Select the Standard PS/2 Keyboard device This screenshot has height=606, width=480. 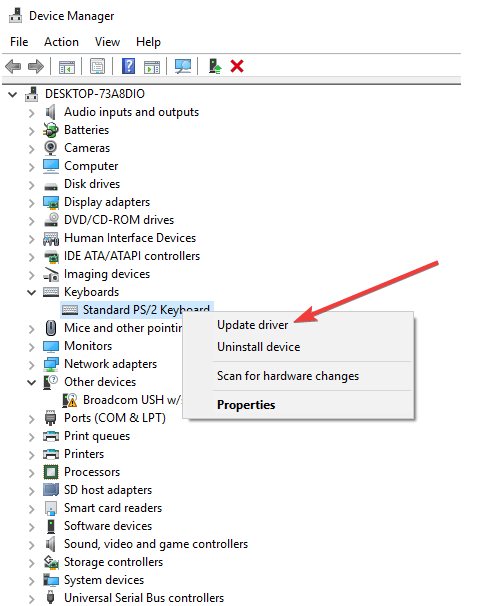tap(137, 310)
